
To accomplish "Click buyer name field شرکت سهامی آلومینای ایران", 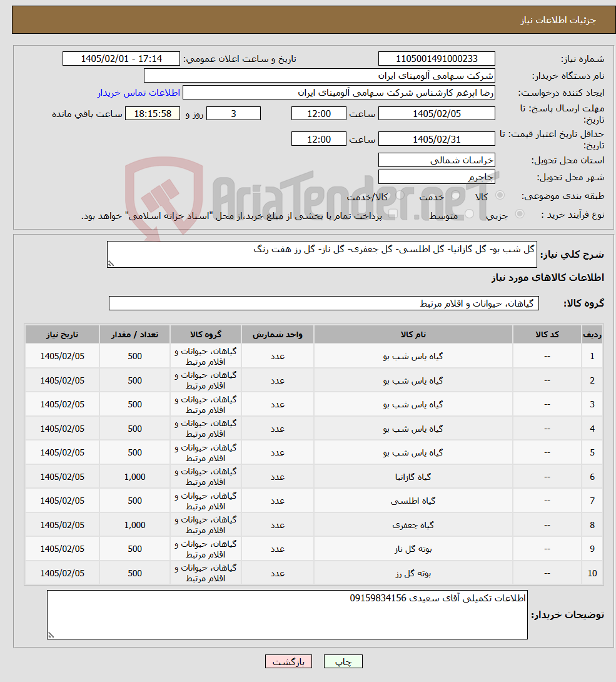I will tap(319, 76).
